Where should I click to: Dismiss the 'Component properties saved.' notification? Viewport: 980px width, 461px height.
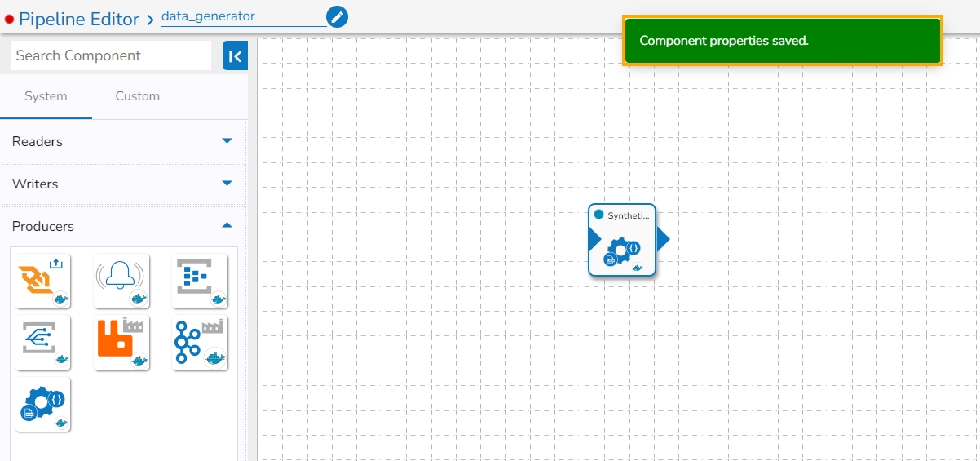[x=783, y=40]
